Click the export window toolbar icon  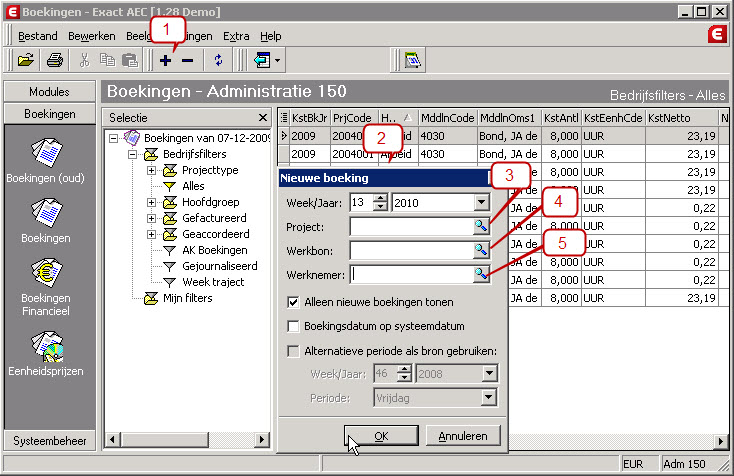click(x=262, y=60)
